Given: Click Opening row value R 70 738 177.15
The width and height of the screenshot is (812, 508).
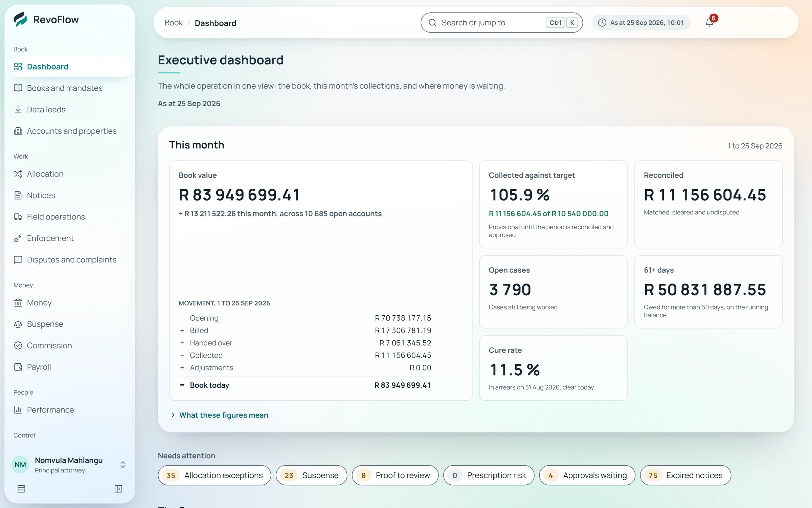Looking at the screenshot, I should tap(403, 318).
